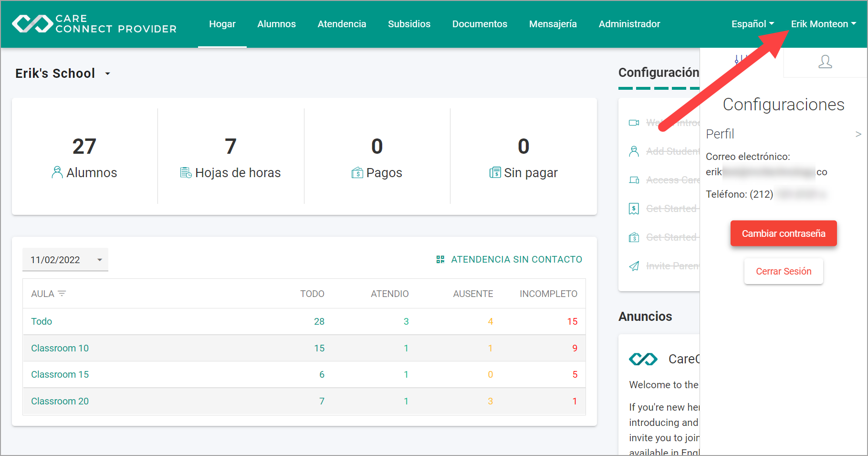Open the Subsidios menu tab
The image size is (868, 456).
point(409,24)
